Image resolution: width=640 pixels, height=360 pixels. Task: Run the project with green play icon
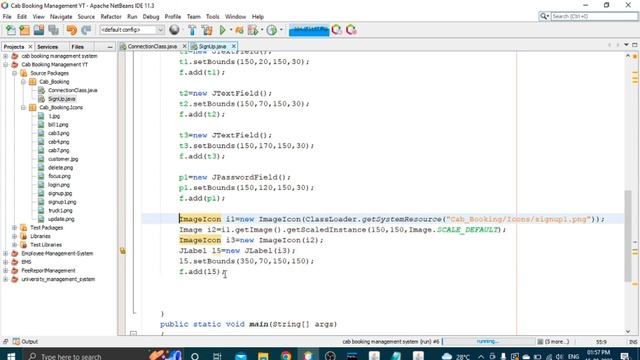click(222, 30)
